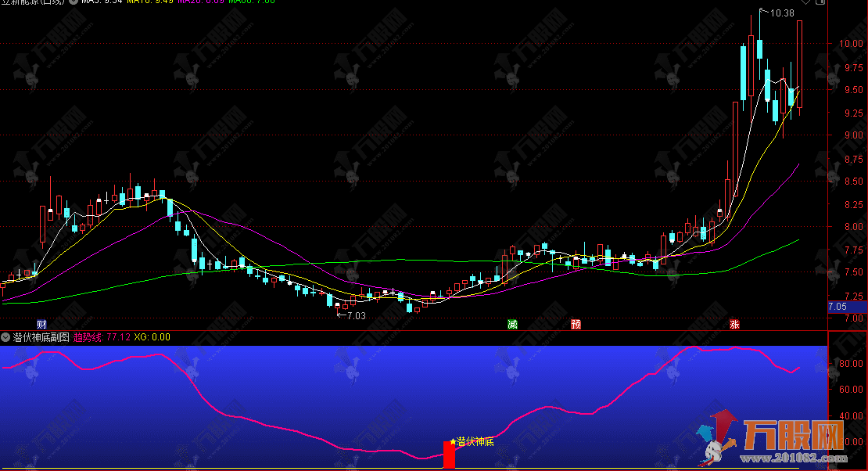Open the 潜伏神底副图 indicator dropdown arrow
The width and height of the screenshot is (868, 471).
(6, 337)
